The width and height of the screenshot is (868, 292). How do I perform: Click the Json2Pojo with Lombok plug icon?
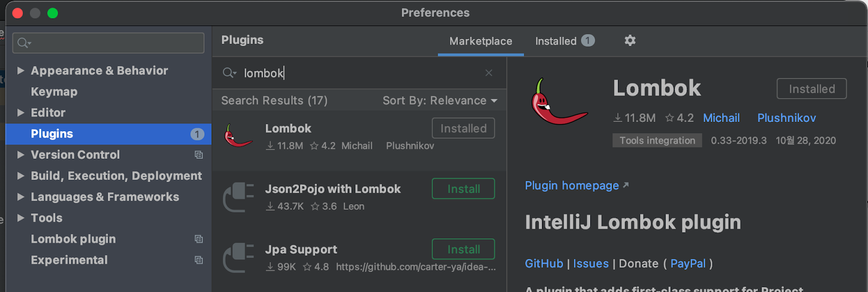pyautogui.click(x=238, y=197)
